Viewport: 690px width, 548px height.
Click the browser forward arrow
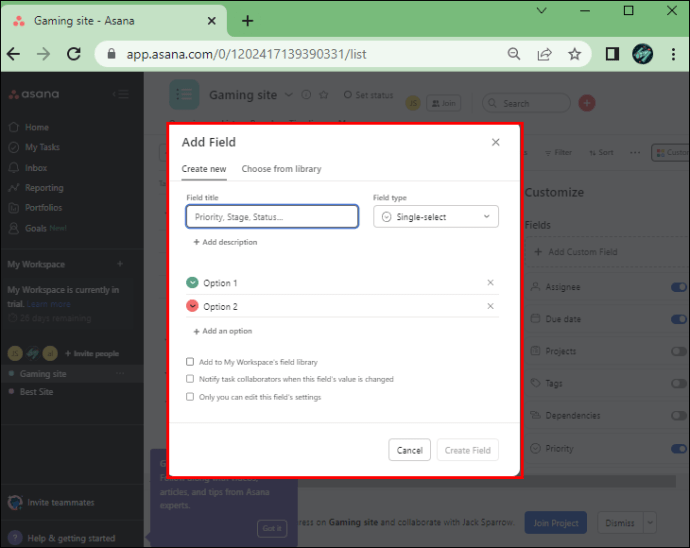click(44, 54)
